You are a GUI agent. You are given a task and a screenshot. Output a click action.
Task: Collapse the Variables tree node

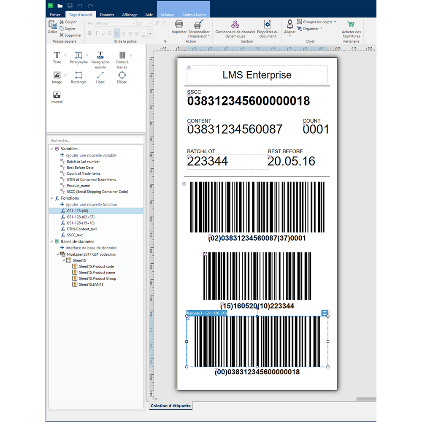pyautogui.click(x=52, y=149)
